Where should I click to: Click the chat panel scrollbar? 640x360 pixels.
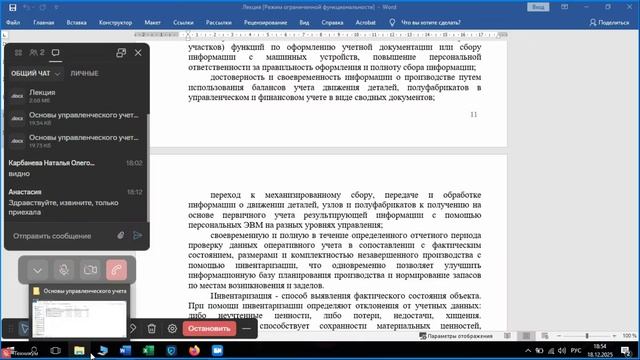click(148, 167)
